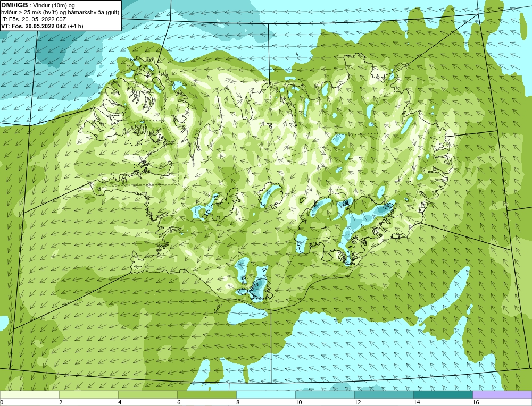Click the legend label '4'

[x=119, y=402]
